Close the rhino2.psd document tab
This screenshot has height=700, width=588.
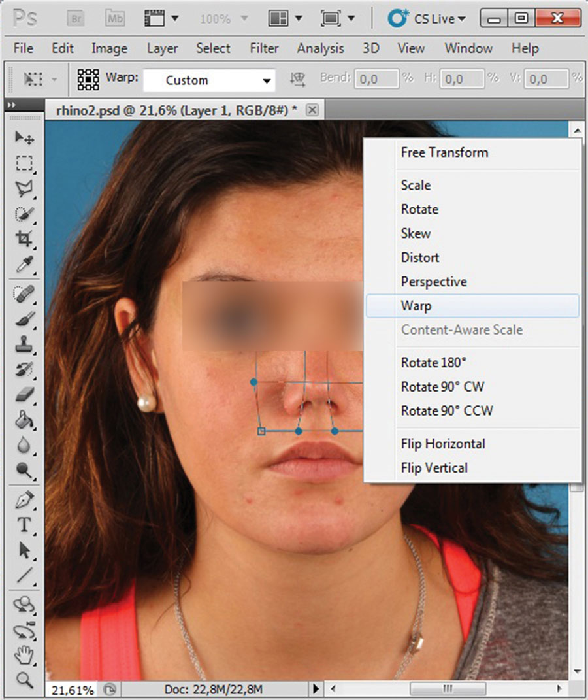pos(312,110)
